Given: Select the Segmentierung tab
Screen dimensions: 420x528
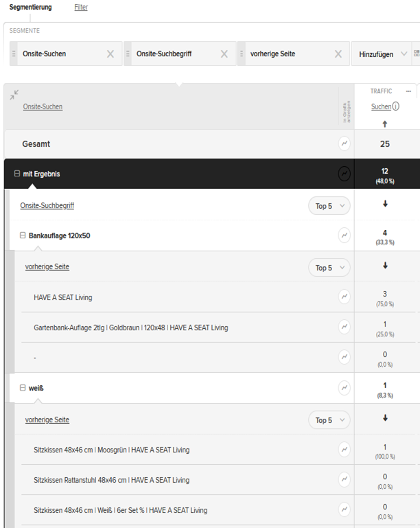Looking at the screenshot, I should (31, 7).
